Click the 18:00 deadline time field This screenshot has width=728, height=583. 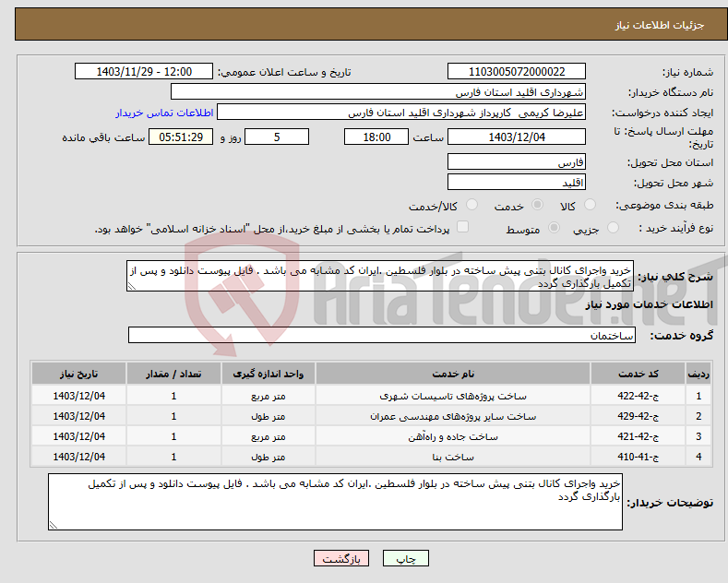click(375, 137)
